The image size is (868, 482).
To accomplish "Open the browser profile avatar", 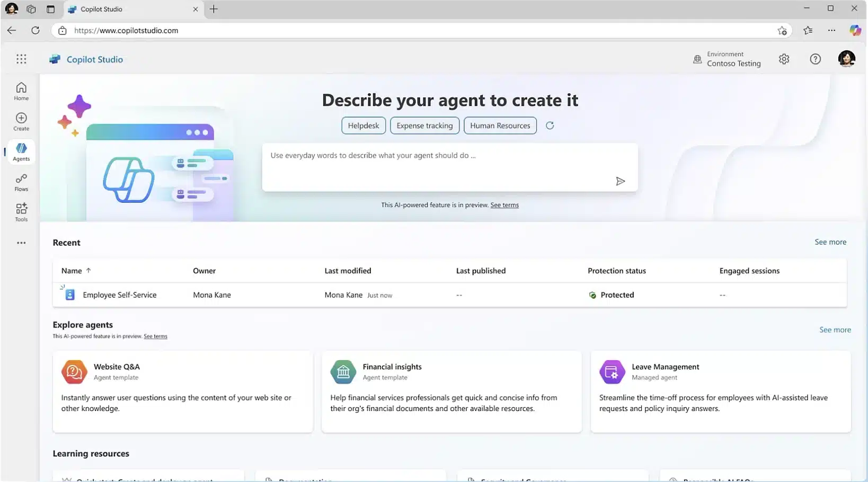I will 11,9.
